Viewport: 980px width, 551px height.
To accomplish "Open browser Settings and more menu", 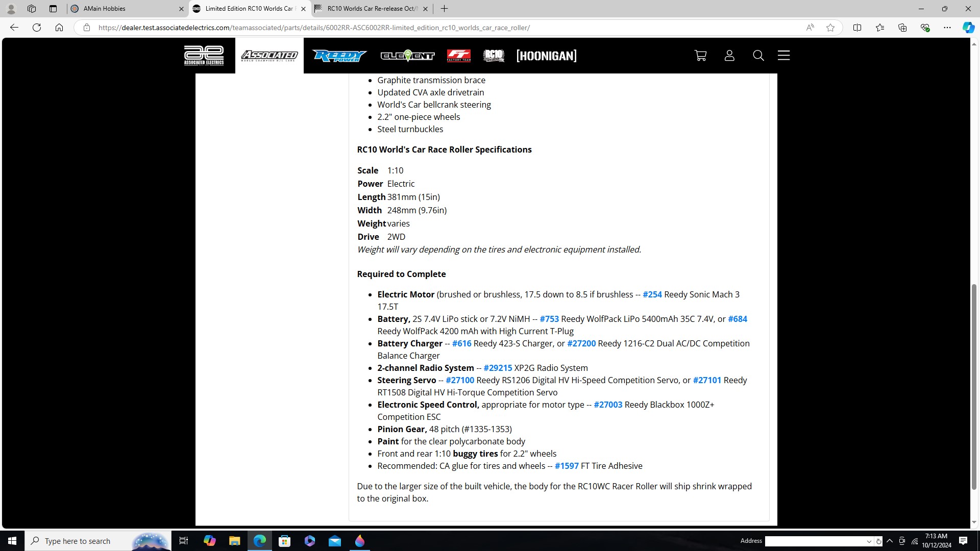I will click(x=947, y=28).
